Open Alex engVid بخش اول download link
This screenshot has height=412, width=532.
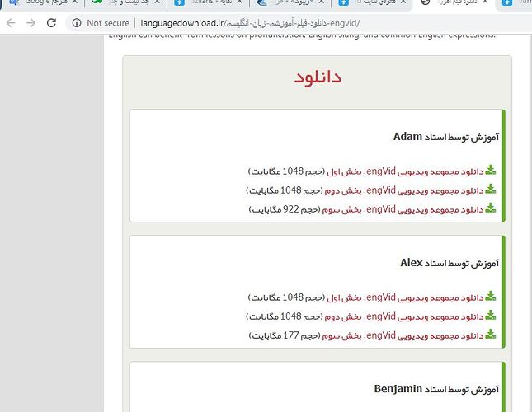(x=405, y=297)
